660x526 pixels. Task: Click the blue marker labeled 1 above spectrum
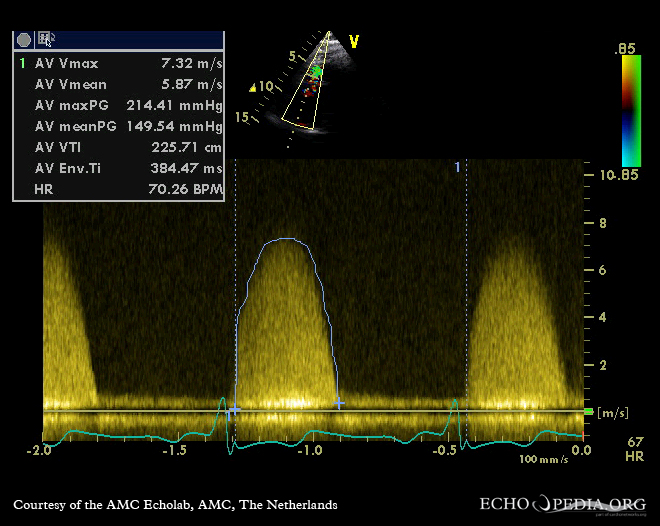pos(458,167)
